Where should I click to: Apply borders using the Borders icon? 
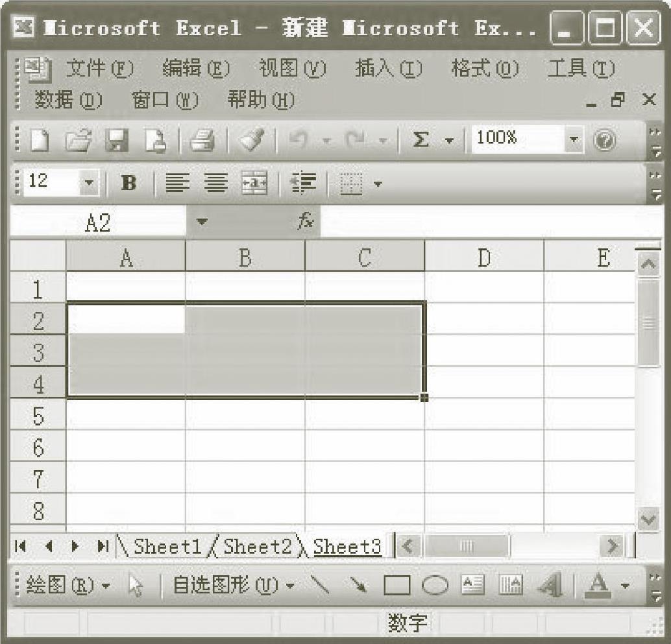351,184
